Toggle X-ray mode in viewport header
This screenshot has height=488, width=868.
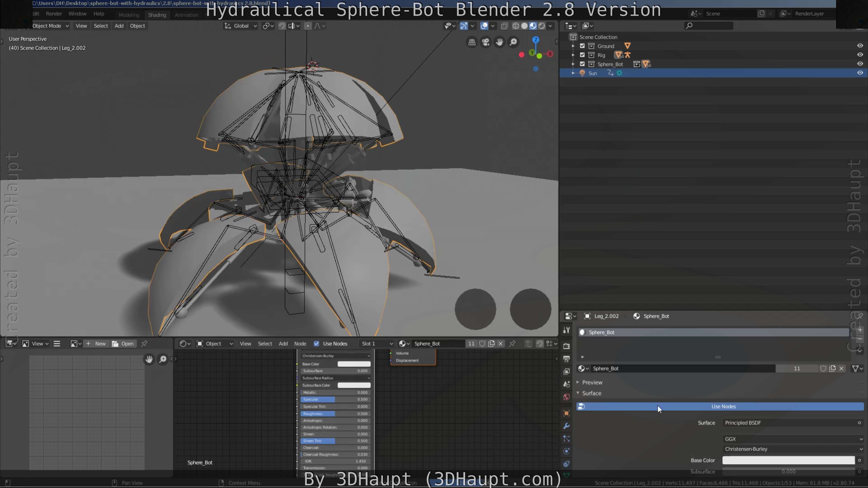[x=505, y=26]
